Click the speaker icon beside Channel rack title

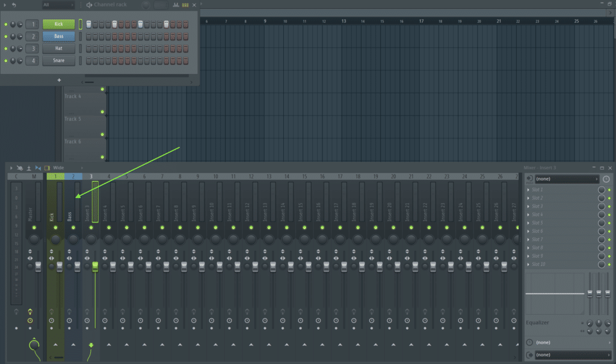89,5
